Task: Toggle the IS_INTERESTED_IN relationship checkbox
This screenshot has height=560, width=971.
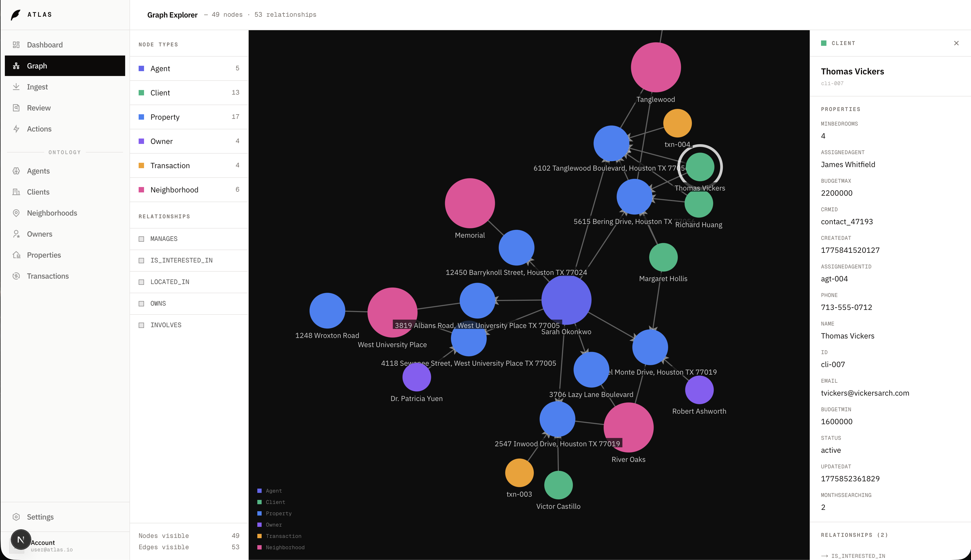Action: click(x=141, y=260)
